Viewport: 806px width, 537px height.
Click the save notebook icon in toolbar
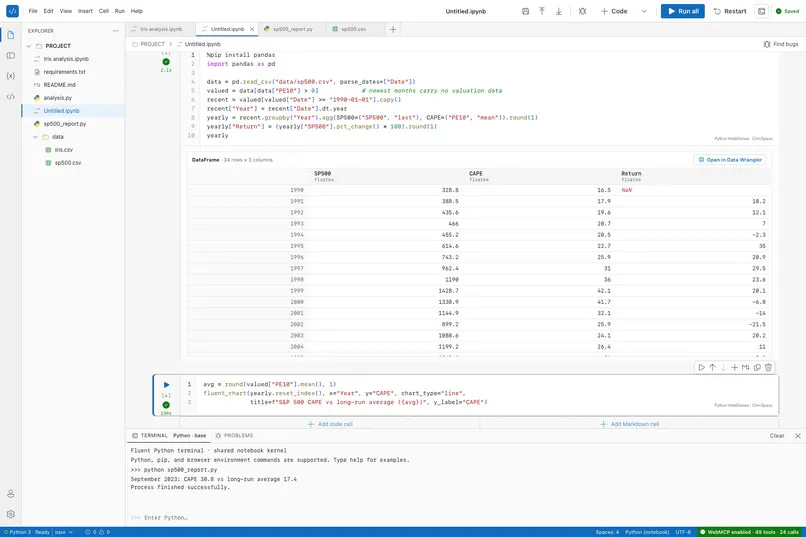point(525,11)
